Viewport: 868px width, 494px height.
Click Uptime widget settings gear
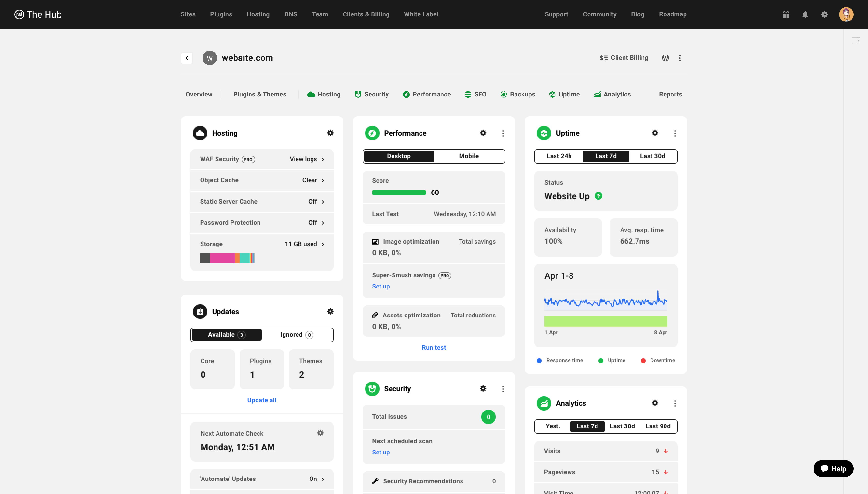[655, 133]
